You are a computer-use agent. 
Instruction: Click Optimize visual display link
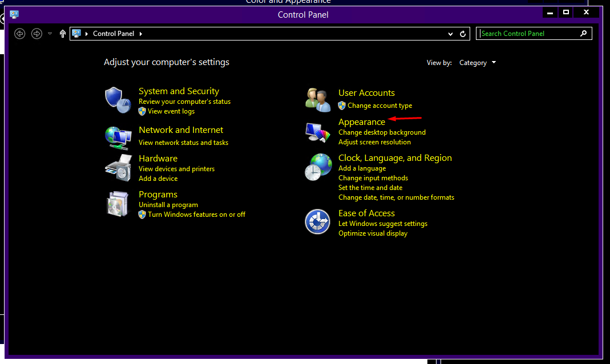(373, 233)
